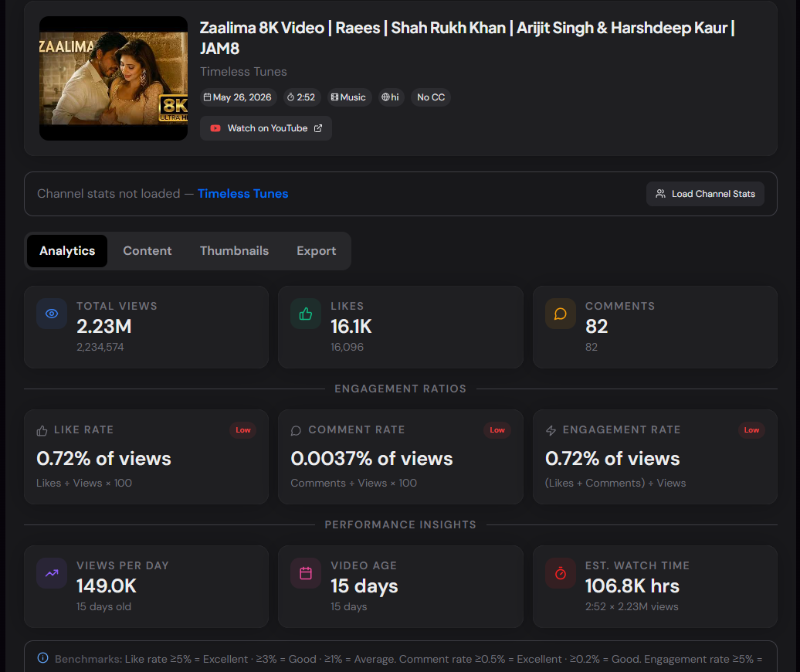Click the 2.23M total views value
The height and width of the screenshot is (672, 800).
click(104, 327)
